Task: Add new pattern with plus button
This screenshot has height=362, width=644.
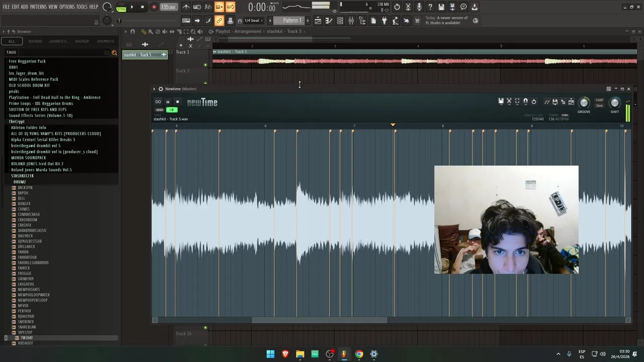Action: coord(308,21)
